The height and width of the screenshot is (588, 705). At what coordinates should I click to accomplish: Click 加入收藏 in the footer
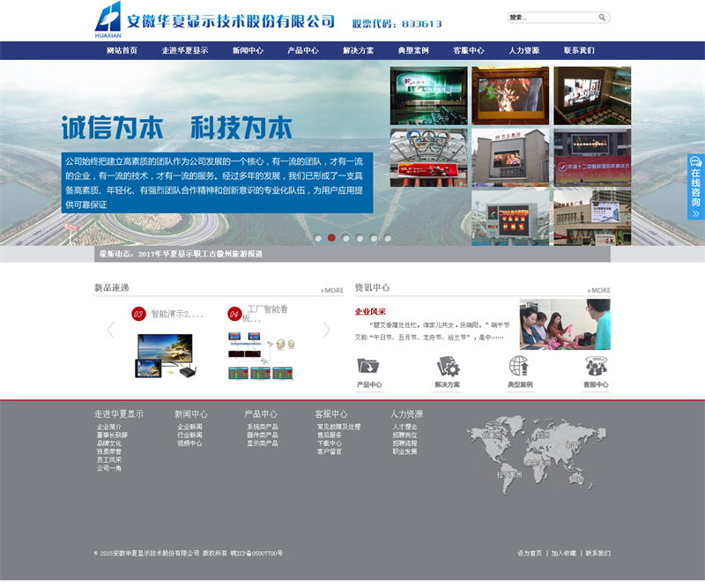[x=564, y=554]
